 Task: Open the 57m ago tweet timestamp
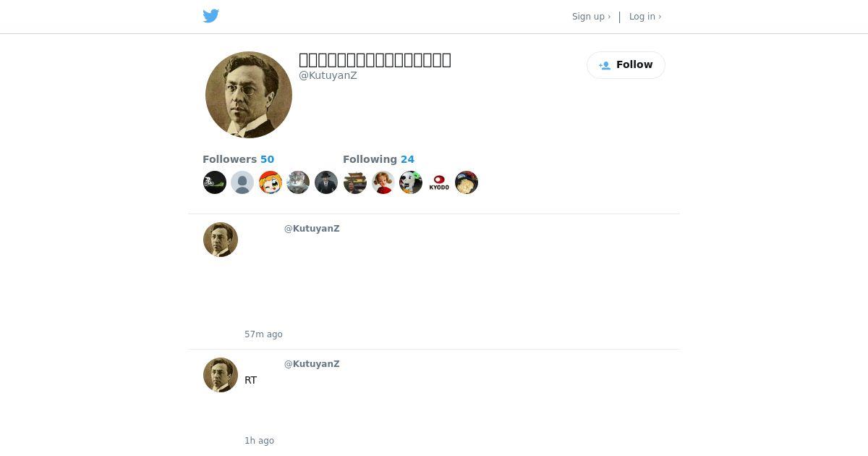263,334
